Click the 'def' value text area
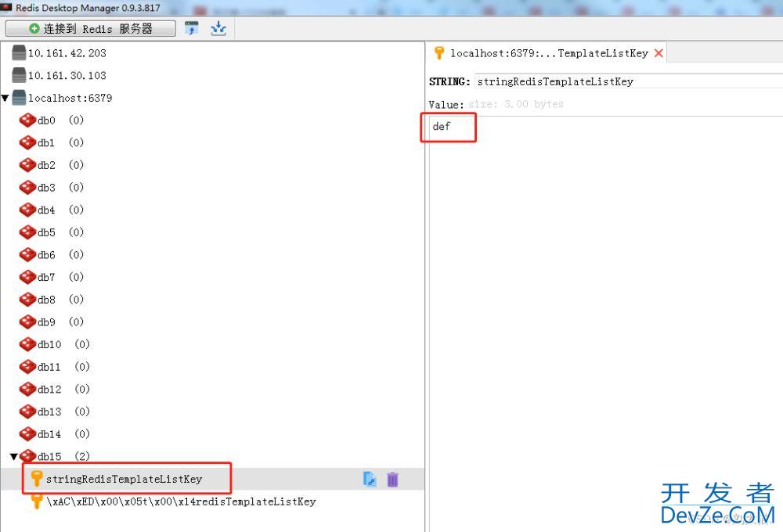 (606, 324)
